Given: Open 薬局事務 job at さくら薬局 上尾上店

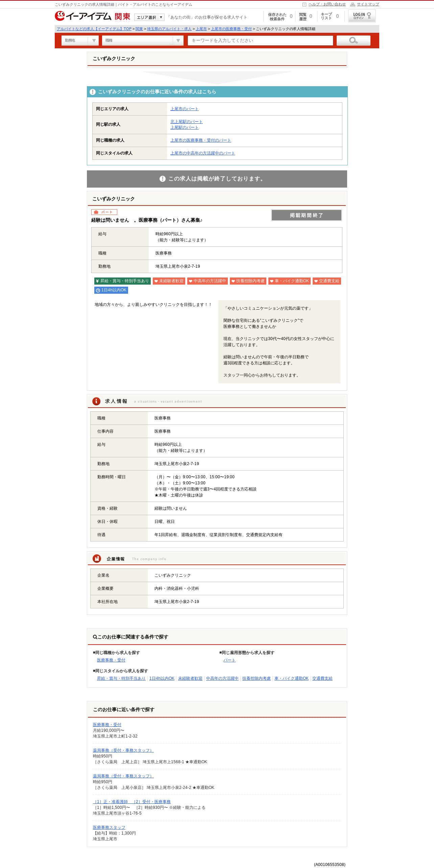Looking at the screenshot, I should point(123,750).
